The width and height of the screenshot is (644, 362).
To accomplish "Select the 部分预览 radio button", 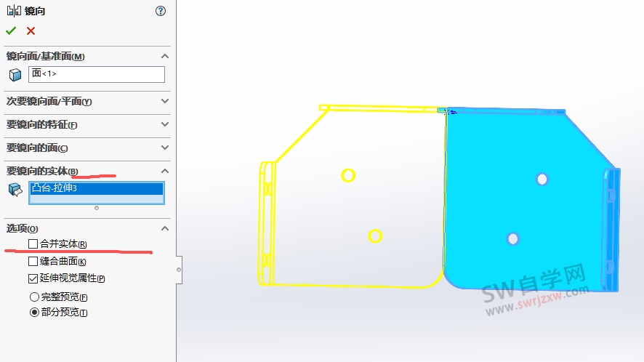I will click(34, 313).
